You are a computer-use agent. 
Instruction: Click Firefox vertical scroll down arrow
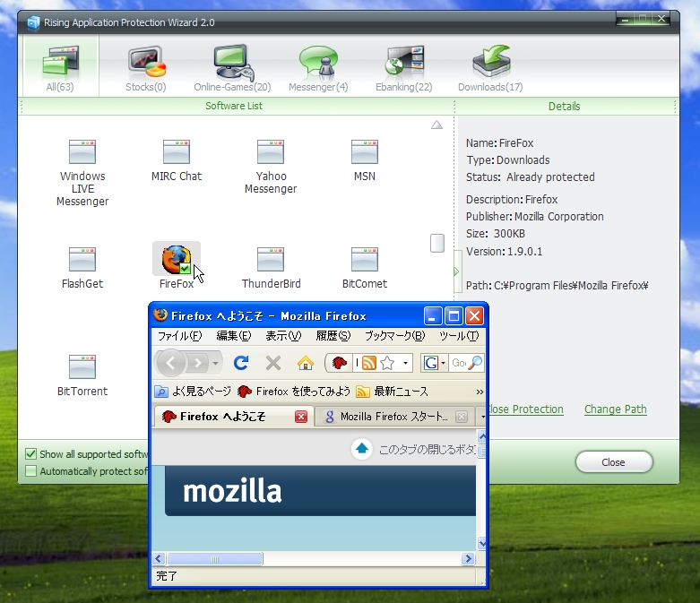click(x=482, y=543)
